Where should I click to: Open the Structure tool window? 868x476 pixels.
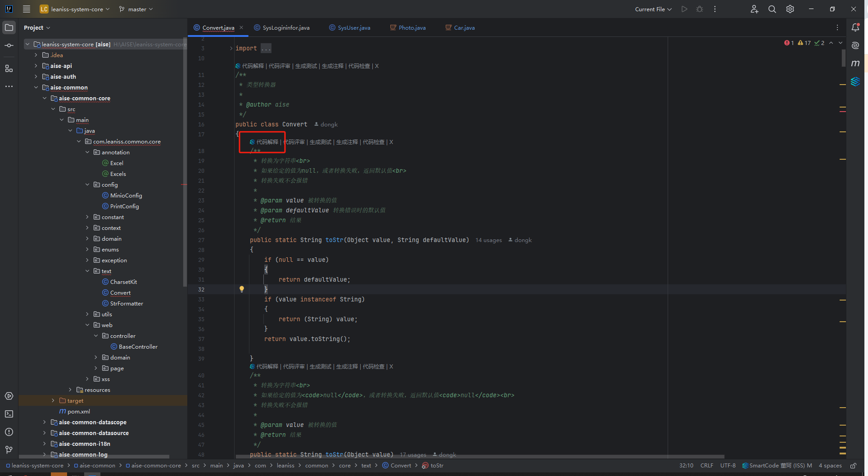pos(9,68)
